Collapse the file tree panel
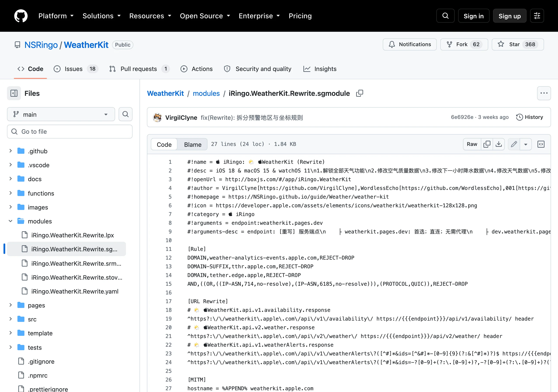 (14, 93)
